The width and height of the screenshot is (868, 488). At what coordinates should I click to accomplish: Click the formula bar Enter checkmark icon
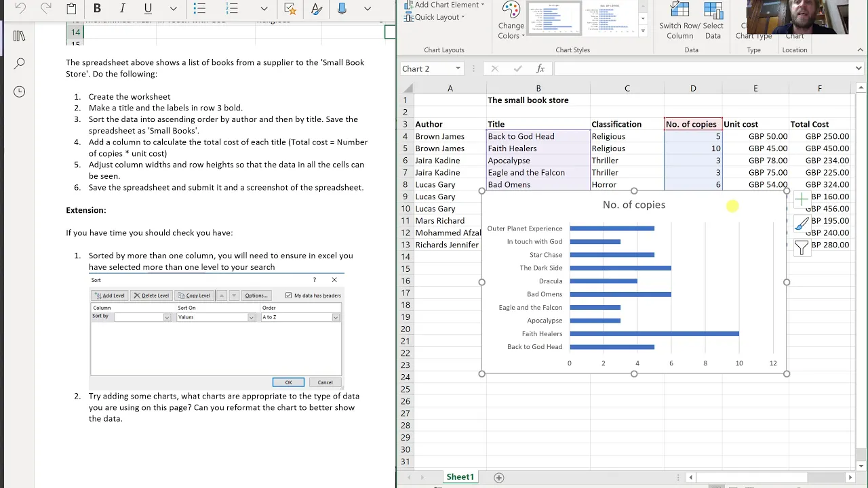tap(517, 68)
